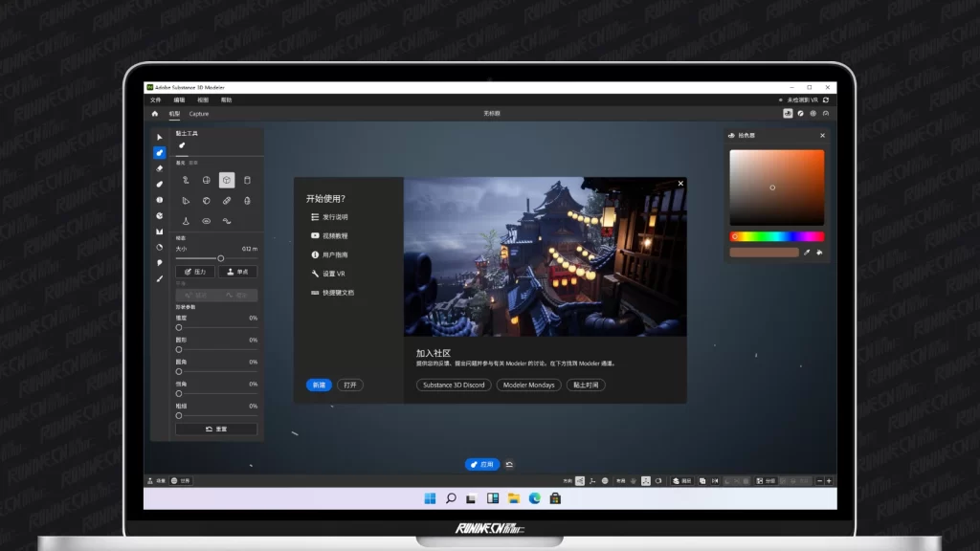This screenshot has width=980, height=551.
Task: Click the refresh icon next to 未检测到 VR
Action: [x=825, y=99]
